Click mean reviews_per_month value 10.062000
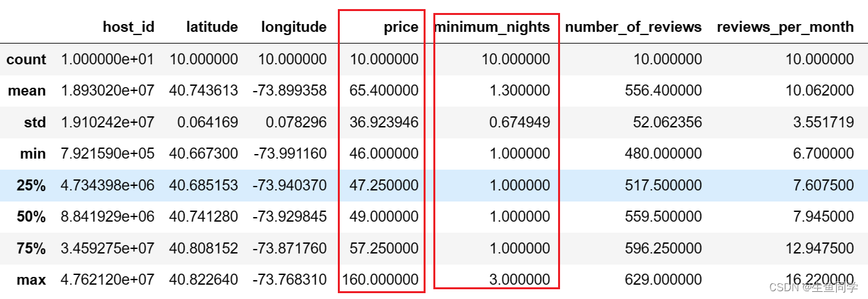Viewport: 868px width, 299px height. pyautogui.click(x=819, y=90)
